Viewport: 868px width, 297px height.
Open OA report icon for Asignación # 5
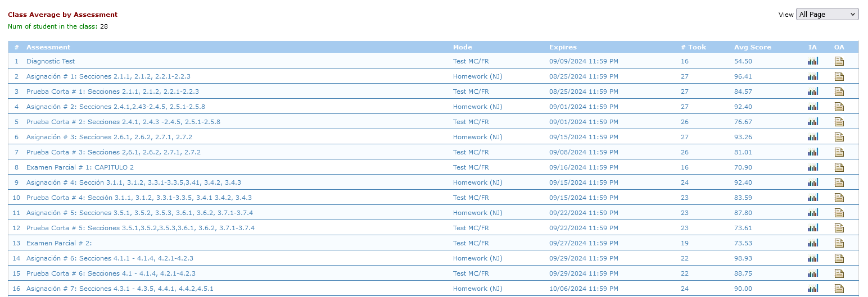click(x=839, y=213)
